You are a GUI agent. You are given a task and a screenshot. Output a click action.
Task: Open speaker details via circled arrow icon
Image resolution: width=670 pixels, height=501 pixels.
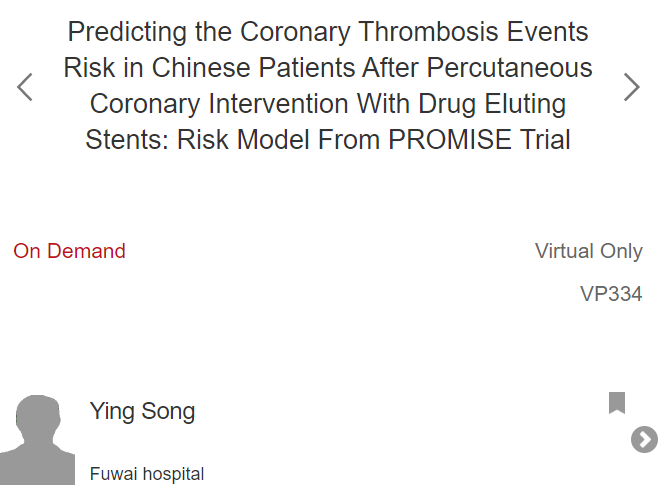[x=644, y=439]
